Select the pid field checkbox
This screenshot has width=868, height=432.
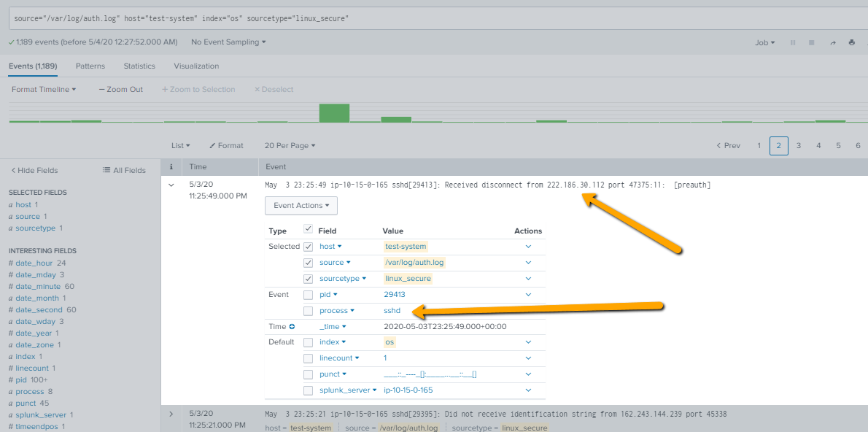[x=308, y=294]
